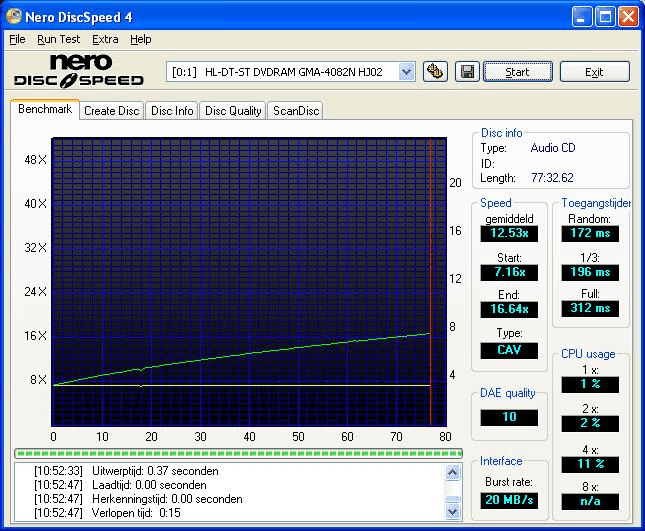
Task: Expand the HL-DT-ST DVDRAM drive dropdown
Action: 406,71
